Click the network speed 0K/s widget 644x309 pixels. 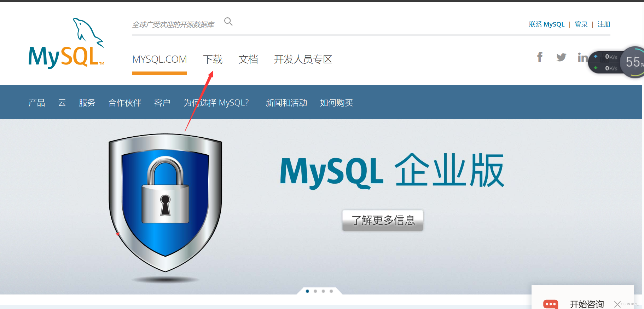point(605,62)
